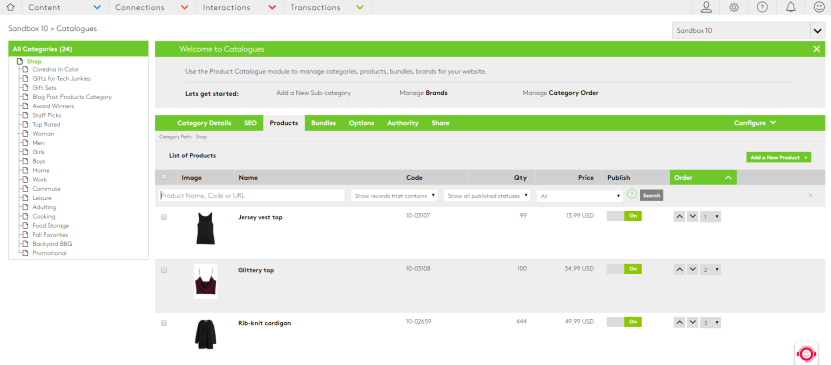
Task: Open the notifications bell icon
Action: click(x=790, y=7)
